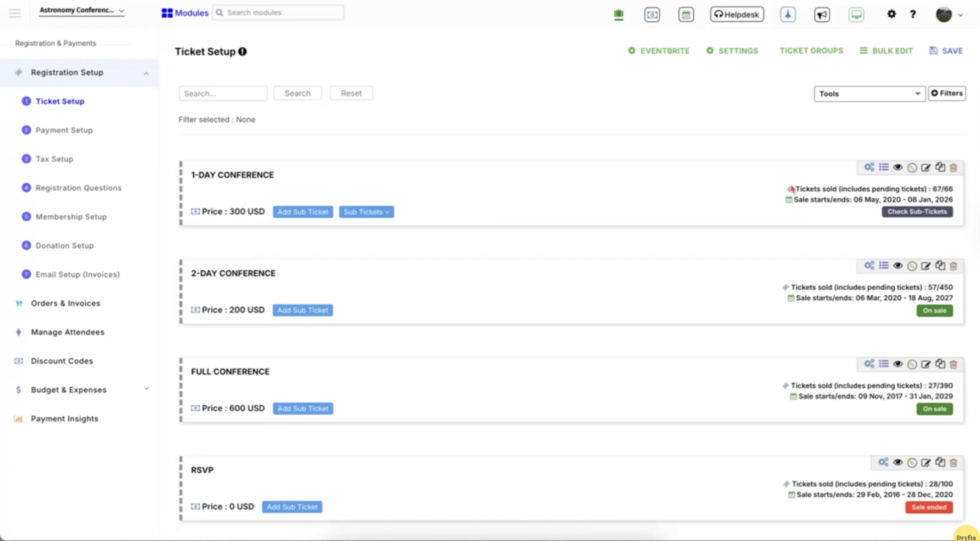This screenshot has width=980, height=541.
Task: Click the clock icon on FULL CONFERENCE ticket
Action: [x=912, y=364]
